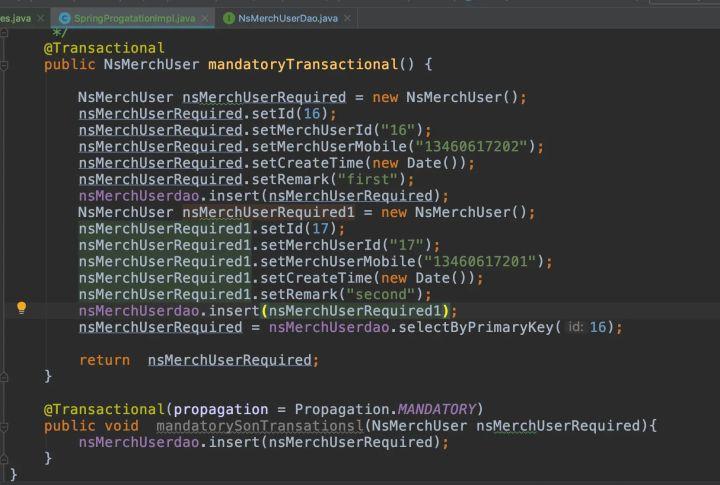The image size is (720, 485).
Task: Place cursor on the first @Transactional annotation
Action: point(104,48)
